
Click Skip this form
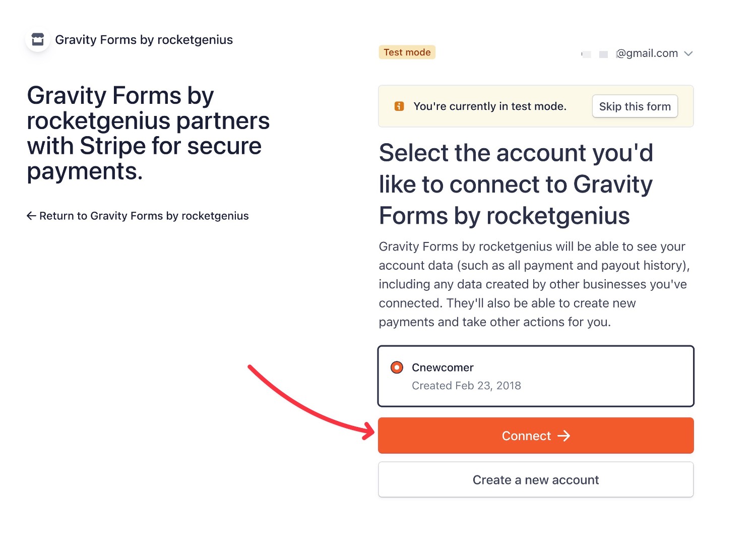coord(635,106)
